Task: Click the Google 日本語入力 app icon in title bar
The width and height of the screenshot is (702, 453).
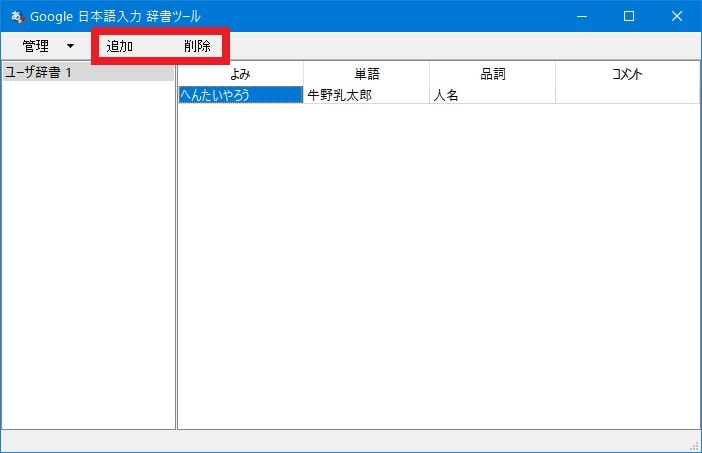Action: (x=17, y=17)
